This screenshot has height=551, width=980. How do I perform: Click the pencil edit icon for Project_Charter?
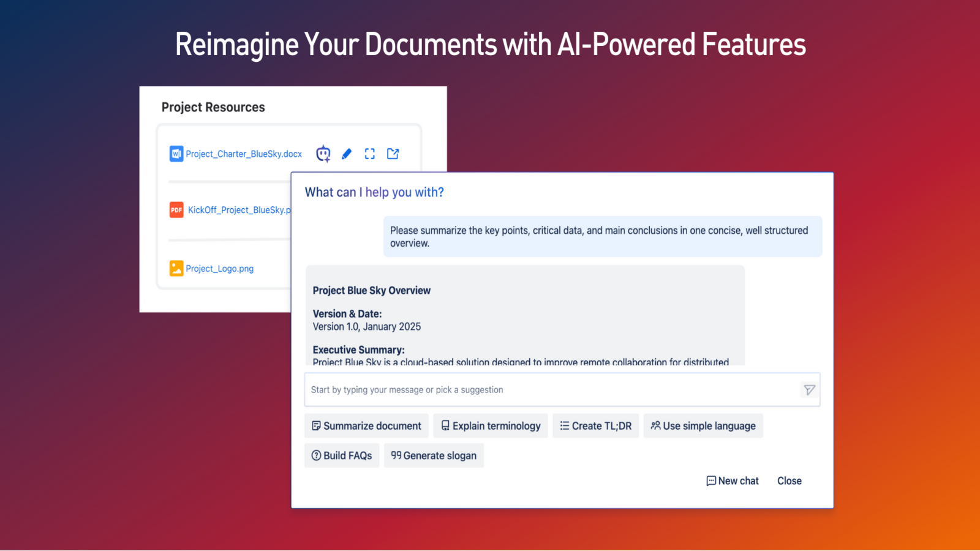(347, 154)
